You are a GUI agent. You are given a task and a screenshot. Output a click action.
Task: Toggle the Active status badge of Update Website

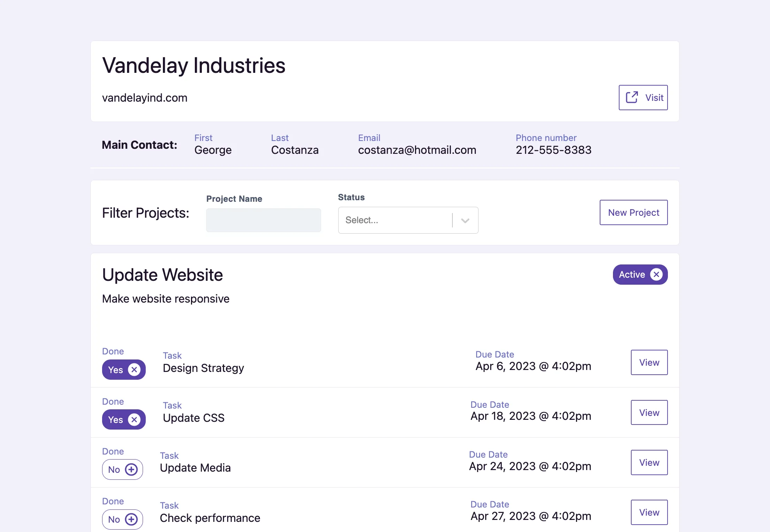[640, 275]
